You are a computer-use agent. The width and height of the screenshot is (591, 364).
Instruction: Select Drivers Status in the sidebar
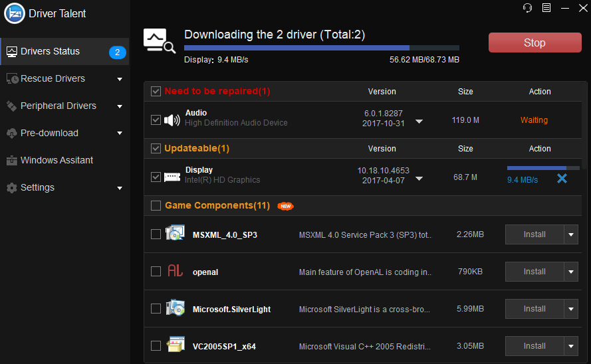[65, 52]
